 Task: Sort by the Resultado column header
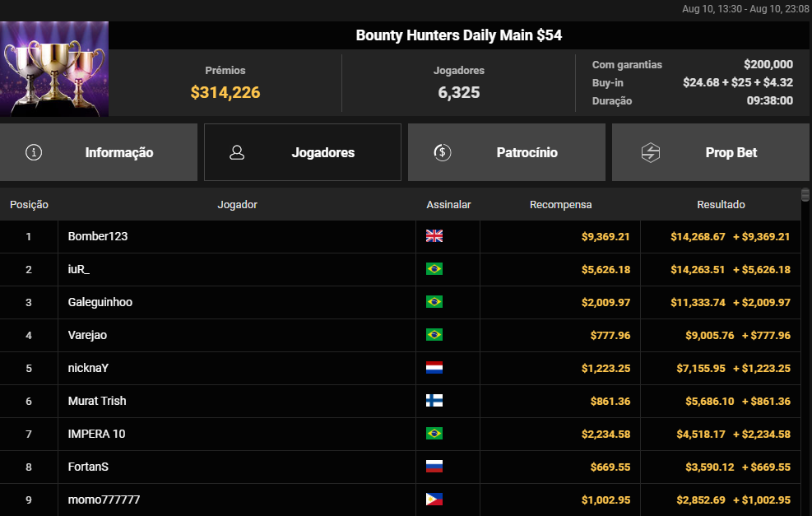[x=721, y=205]
